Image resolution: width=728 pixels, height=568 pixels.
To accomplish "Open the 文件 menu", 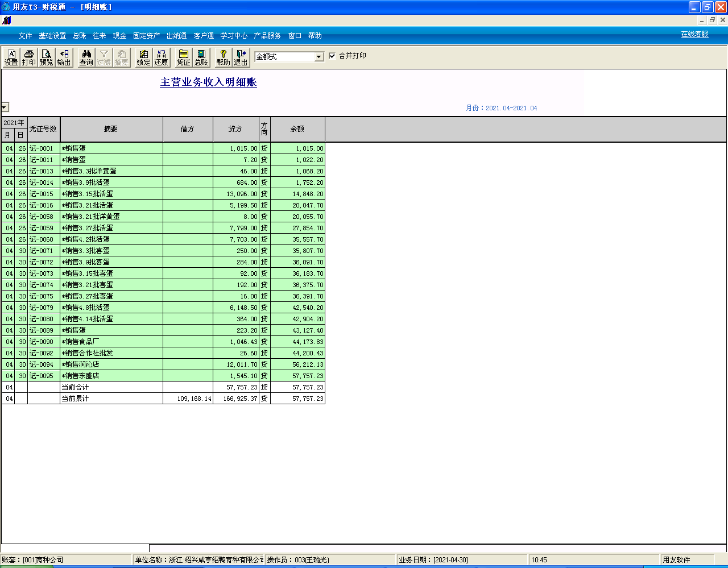I will pos(26,35).
